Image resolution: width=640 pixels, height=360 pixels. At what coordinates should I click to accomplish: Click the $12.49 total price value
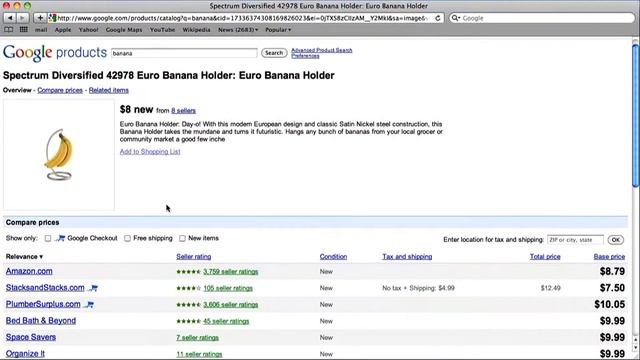point(550,288)
